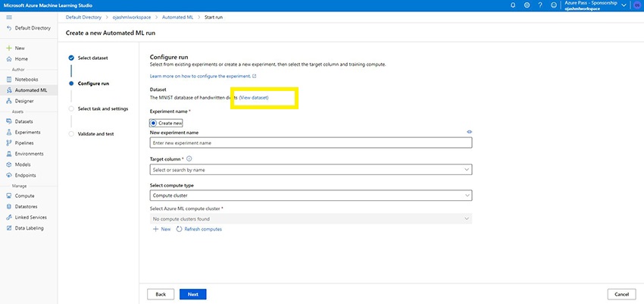Go to Datasets in the sidebar
The image size is (644, 304).
coord(24,121)
